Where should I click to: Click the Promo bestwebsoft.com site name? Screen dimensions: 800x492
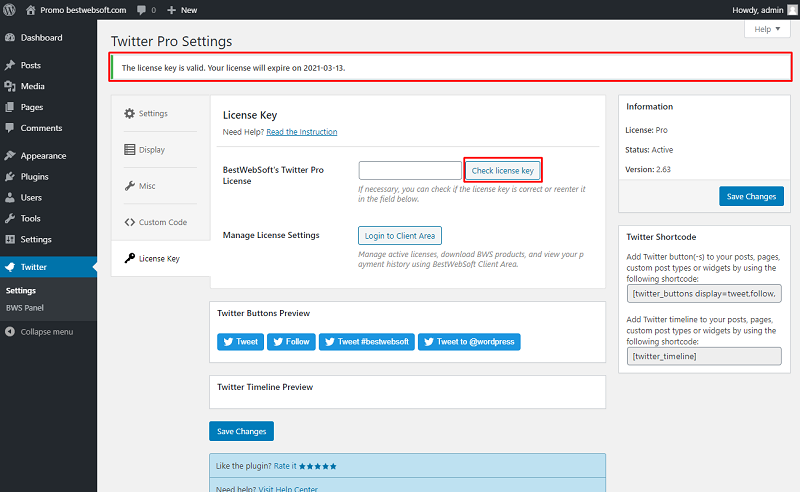[83, 10]
